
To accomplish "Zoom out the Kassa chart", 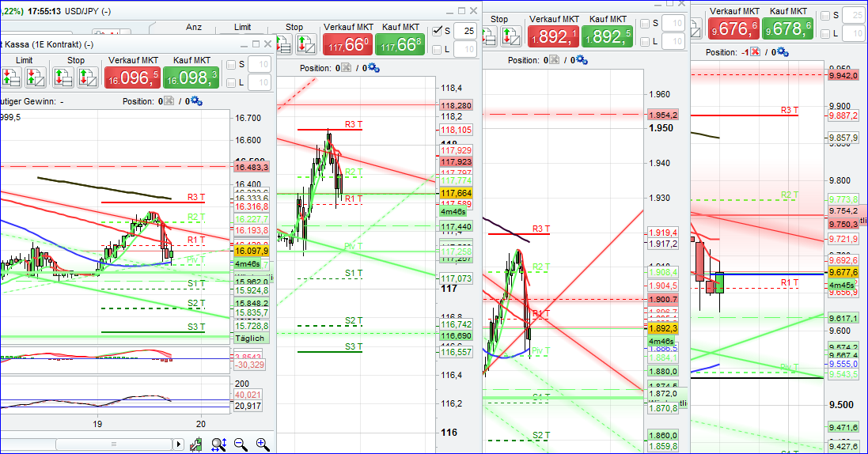I will pos(241,444).
